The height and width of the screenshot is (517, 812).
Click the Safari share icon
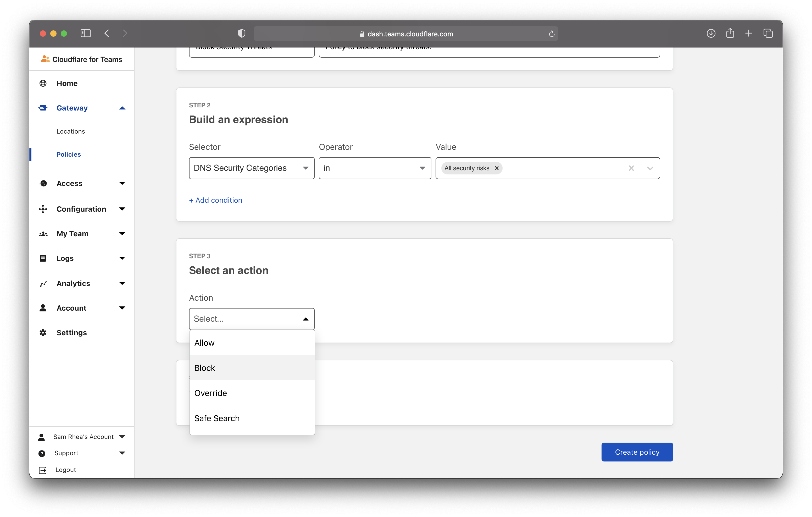tap(730, 34)
